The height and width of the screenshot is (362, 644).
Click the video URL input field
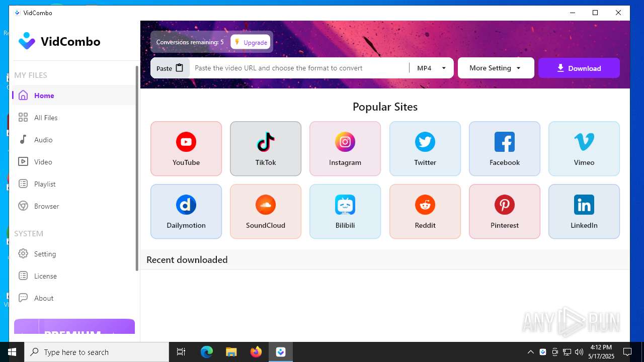click(299, 68)
